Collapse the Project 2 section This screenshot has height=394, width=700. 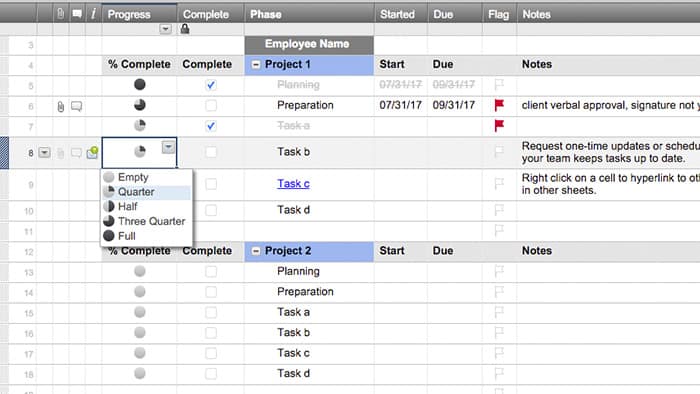(256, 251)
